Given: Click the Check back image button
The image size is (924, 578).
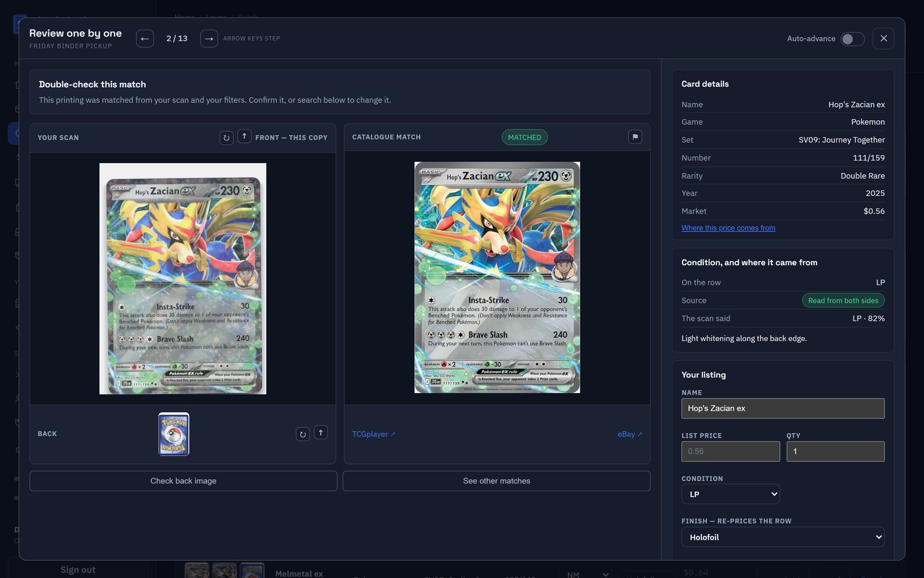Looking at the screenshot, I should [x=183, y=481].
